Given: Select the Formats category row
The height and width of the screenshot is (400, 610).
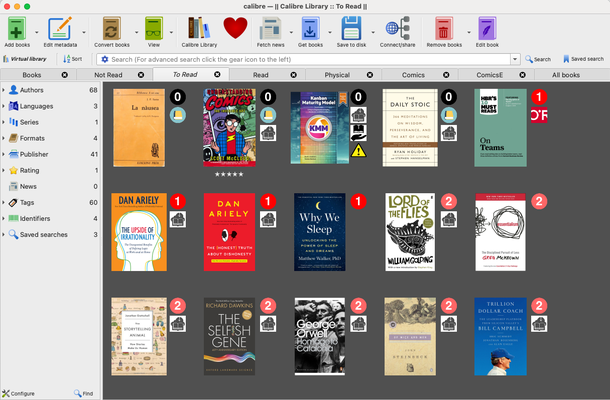Looking at the screenshot, I should point(51,138).
